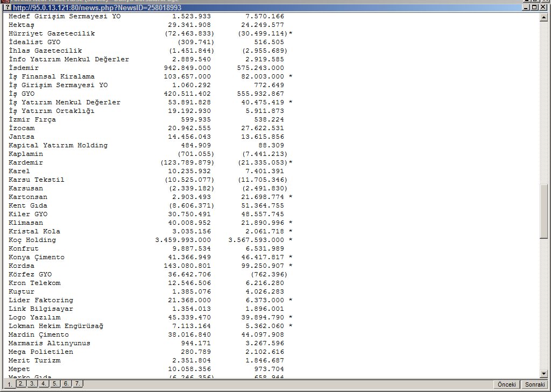Close the news window
The image size is (551, 392).
[542, 8]
